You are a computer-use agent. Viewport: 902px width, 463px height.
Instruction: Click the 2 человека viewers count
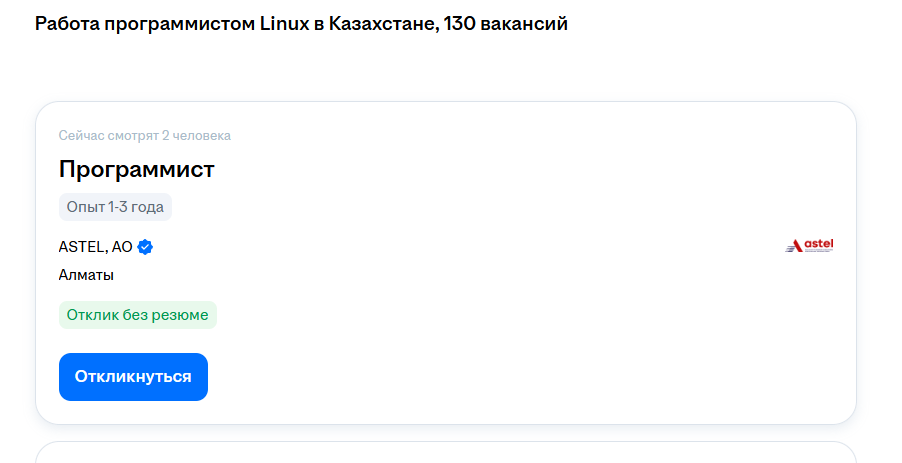click(x=196, y=136)
